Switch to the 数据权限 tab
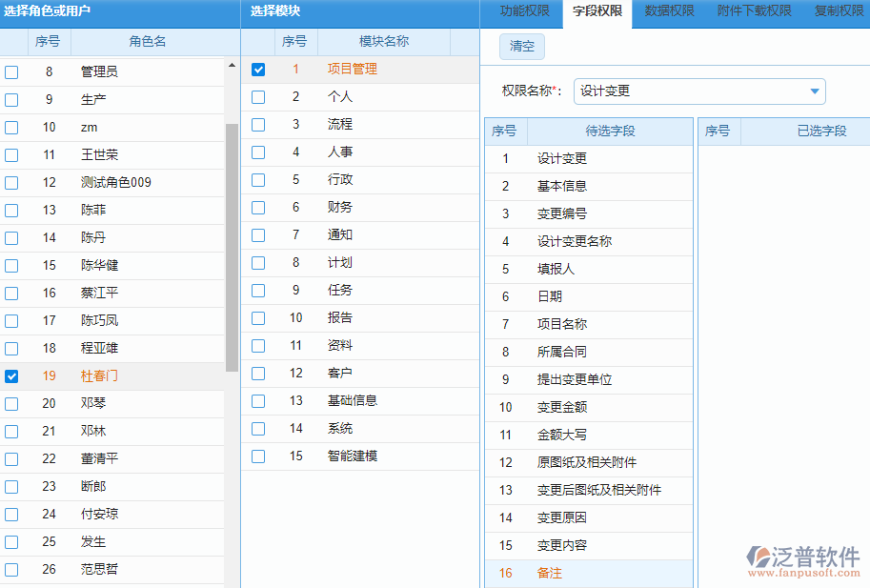This screenshot has width=870, height=588. (668, 12)
